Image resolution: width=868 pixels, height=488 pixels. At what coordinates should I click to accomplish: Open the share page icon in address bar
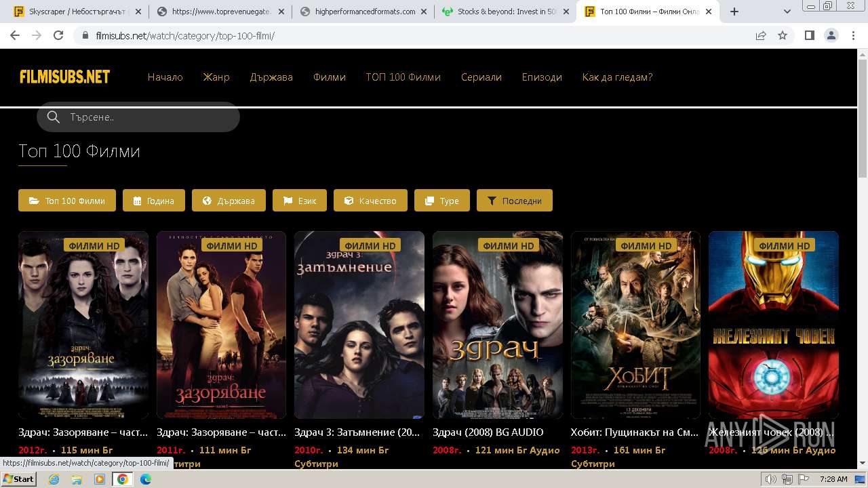[x=761, y=36]
